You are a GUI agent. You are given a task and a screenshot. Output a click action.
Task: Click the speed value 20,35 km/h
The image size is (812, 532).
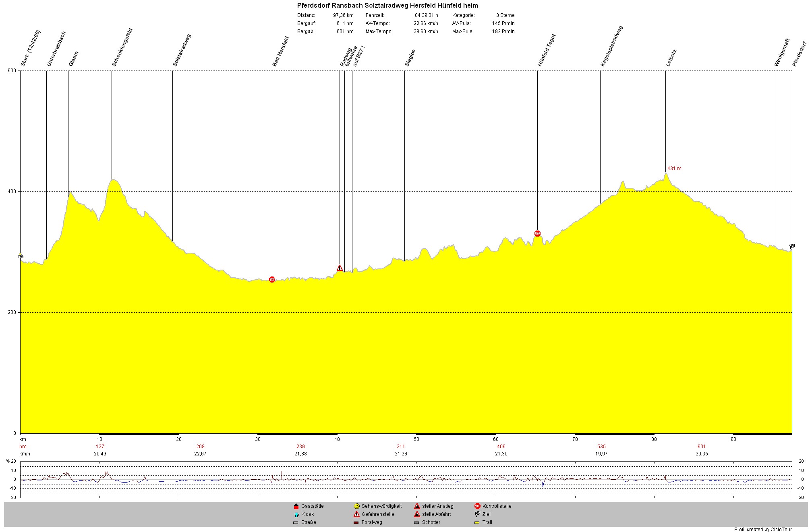click(702, 454)
